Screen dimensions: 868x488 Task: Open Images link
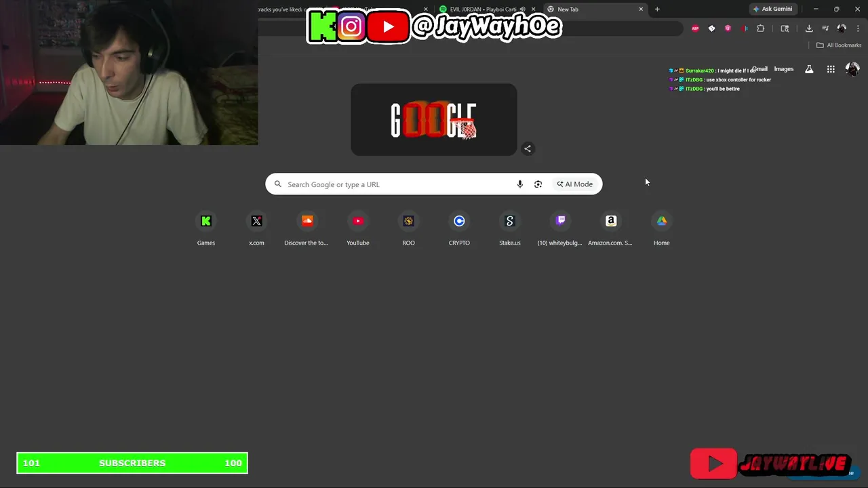(784, 69)
